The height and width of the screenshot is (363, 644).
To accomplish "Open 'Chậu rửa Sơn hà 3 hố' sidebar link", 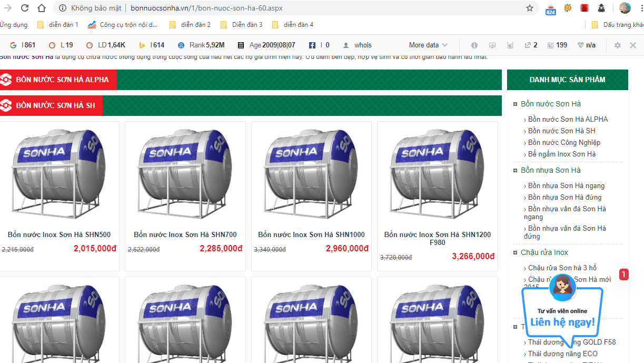I will point(562,268).
